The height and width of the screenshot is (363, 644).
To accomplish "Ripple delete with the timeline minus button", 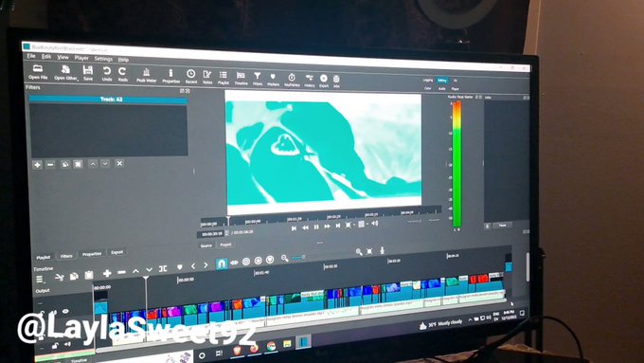I will [121, 272].
